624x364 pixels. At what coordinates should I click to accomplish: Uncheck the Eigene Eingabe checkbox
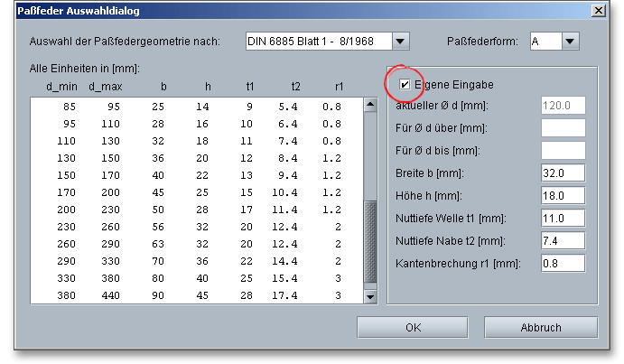[405, 85]
